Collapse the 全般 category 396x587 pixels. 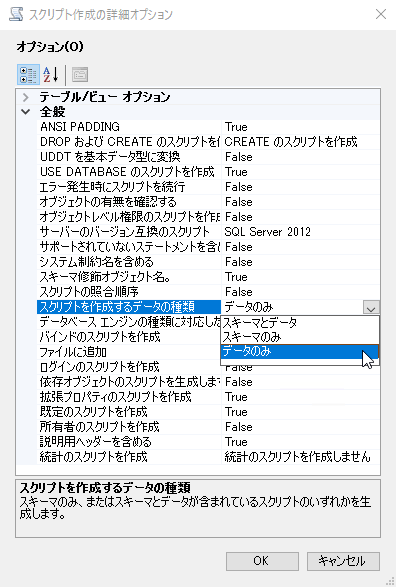25,112
